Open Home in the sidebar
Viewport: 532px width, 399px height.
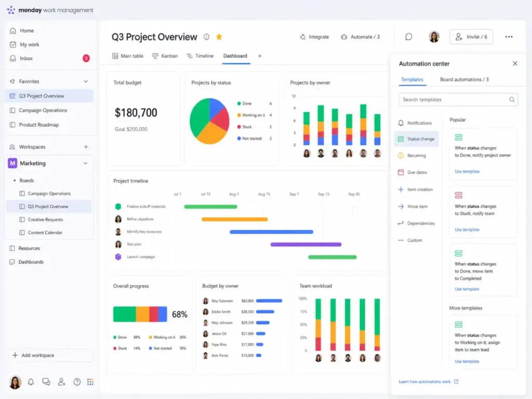pyautogui.click(x=22, y=31)
